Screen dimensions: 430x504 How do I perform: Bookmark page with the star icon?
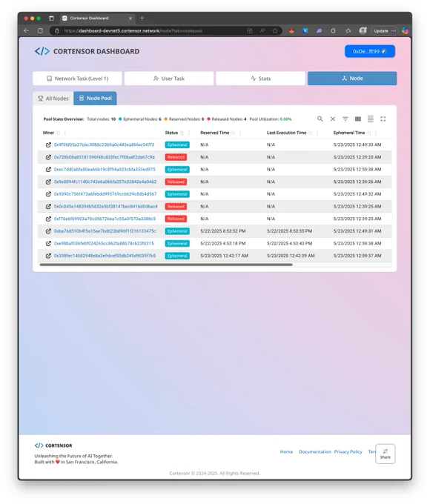coord(275,31)
